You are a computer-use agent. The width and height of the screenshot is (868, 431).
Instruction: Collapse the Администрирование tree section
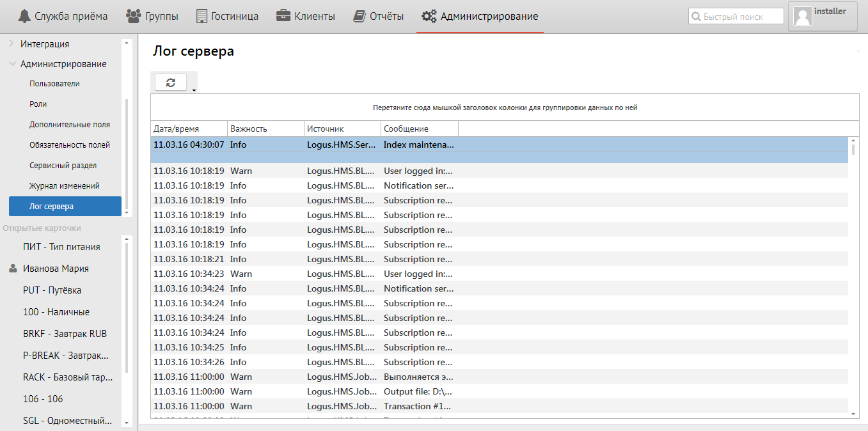coord(12,64)
